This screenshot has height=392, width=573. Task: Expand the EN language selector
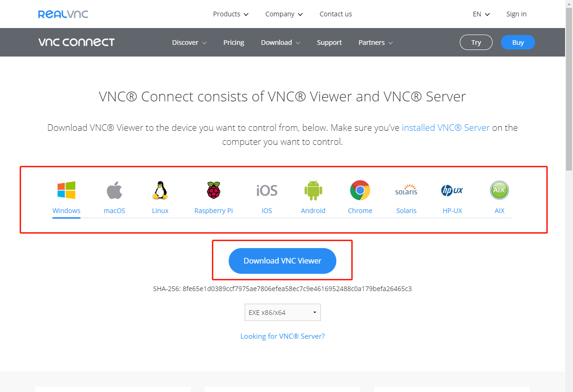pyautogui.click(x=481, y=14)
